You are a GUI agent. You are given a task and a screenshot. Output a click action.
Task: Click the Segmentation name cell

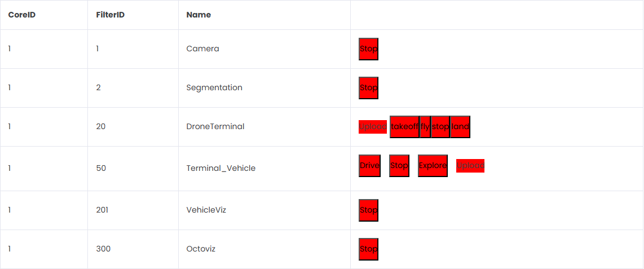(214, 88)
